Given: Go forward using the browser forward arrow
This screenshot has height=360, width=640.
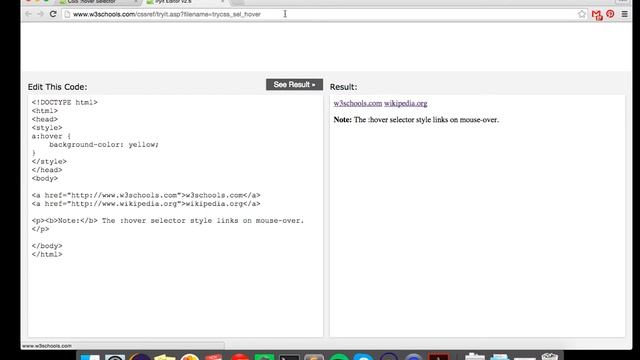Looking at the screenshot, I should click(x=40, y=14).
